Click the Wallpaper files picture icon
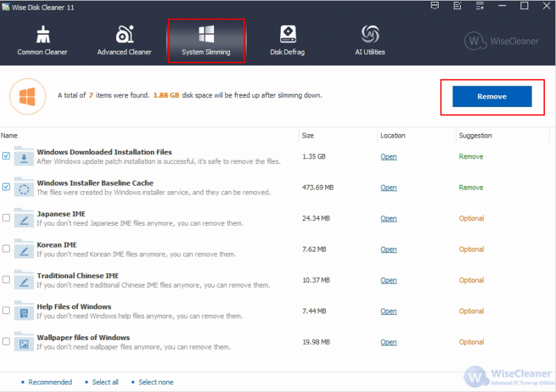This screenshot has width=556, height=392. pos(24,341)
